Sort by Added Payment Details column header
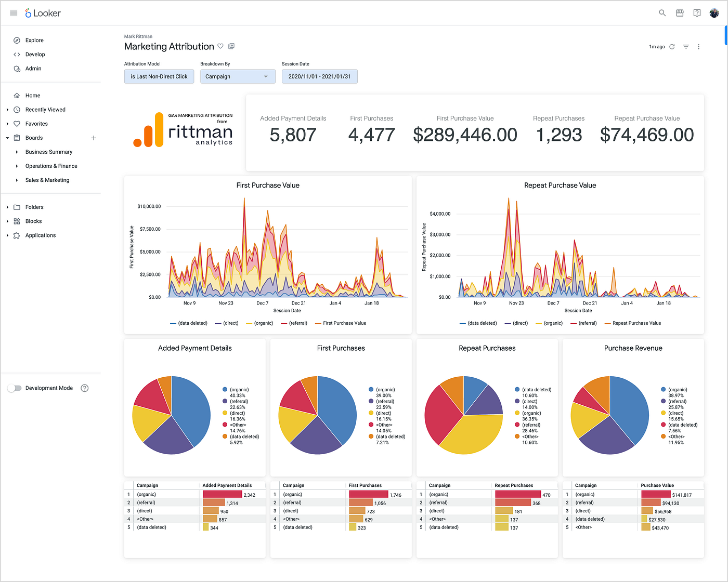The height and width of the screenshot is (582, 728). 227,485
